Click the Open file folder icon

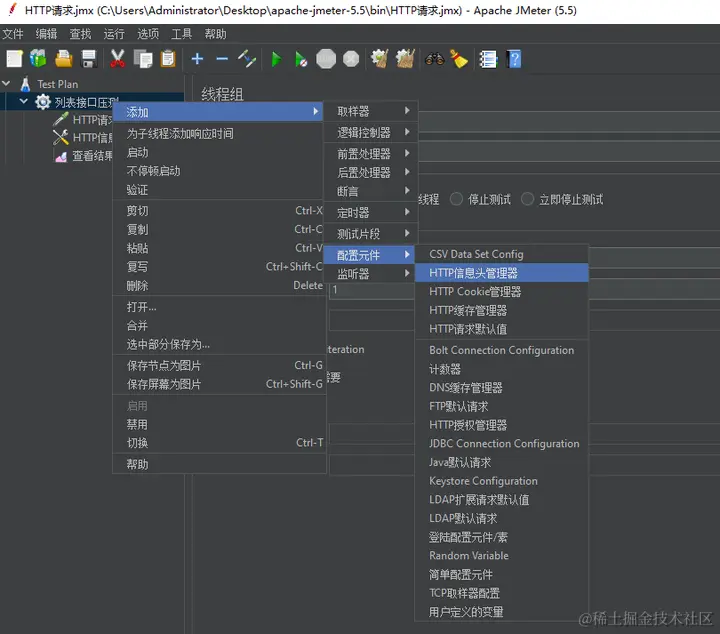point(63,59)
